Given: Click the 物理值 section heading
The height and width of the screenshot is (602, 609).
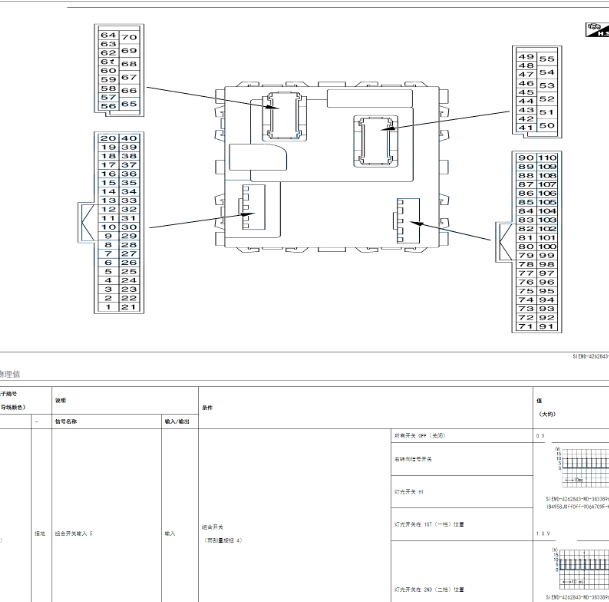Looking at the screenshot, I should 10,374.
